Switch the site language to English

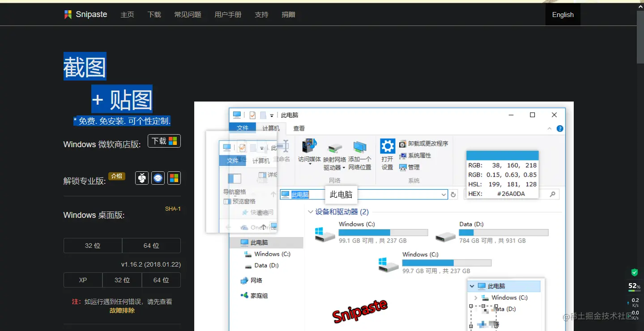[562, 14]
